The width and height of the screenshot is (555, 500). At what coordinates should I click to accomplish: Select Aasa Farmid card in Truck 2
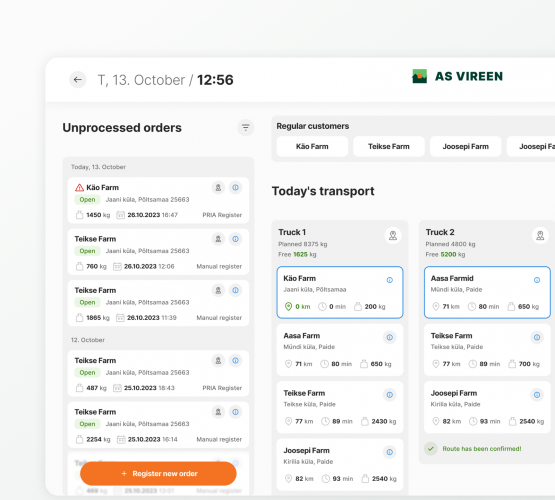tap(487, 292)
